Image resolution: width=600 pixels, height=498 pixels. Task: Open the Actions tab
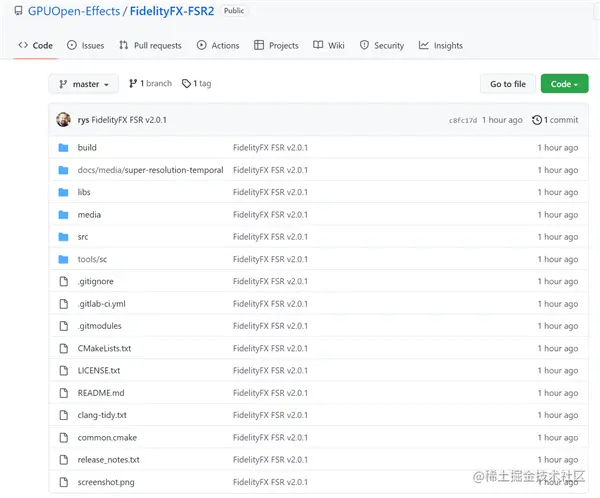(218, 45)
